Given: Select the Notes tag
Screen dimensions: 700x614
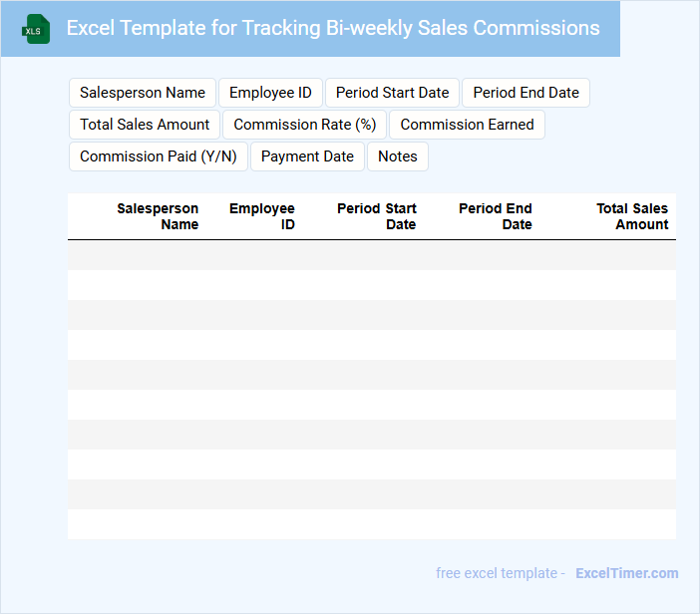Looking at the screenshot, I should tap(397, 156).
